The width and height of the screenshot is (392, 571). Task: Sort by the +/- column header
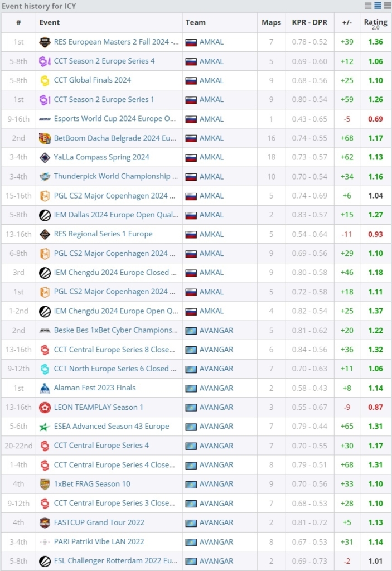[x=347, y=22]
